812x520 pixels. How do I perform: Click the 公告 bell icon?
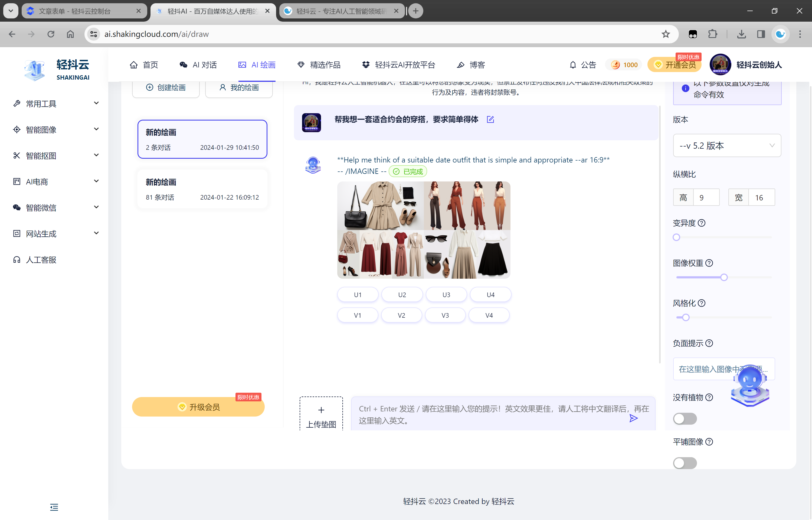click(x=573, y=65)
